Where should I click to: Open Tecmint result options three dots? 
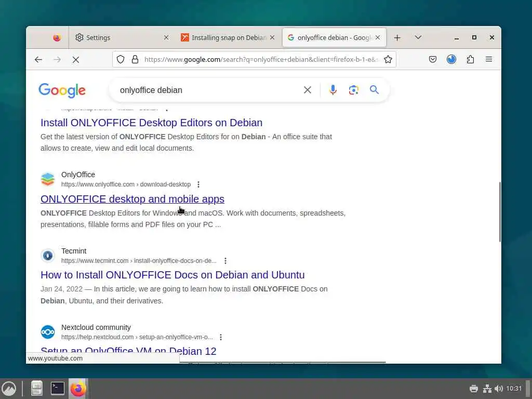coord(225,261)
